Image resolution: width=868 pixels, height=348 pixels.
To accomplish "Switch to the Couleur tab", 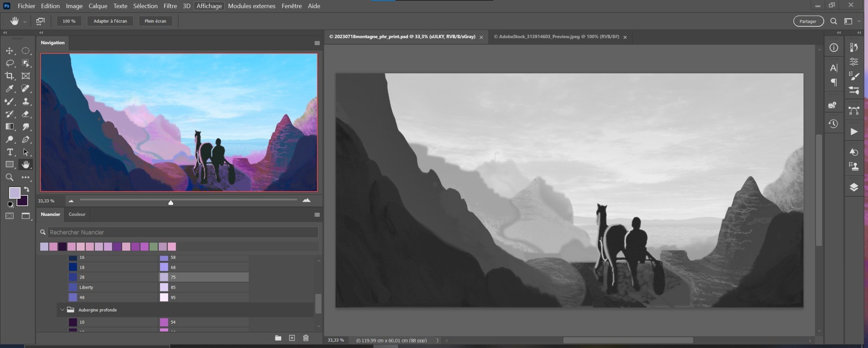I will point(77,214).
